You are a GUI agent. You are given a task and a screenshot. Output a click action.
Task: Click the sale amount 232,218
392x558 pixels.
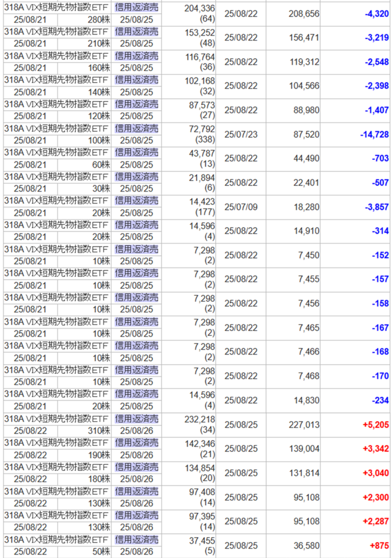pos(200,419)
